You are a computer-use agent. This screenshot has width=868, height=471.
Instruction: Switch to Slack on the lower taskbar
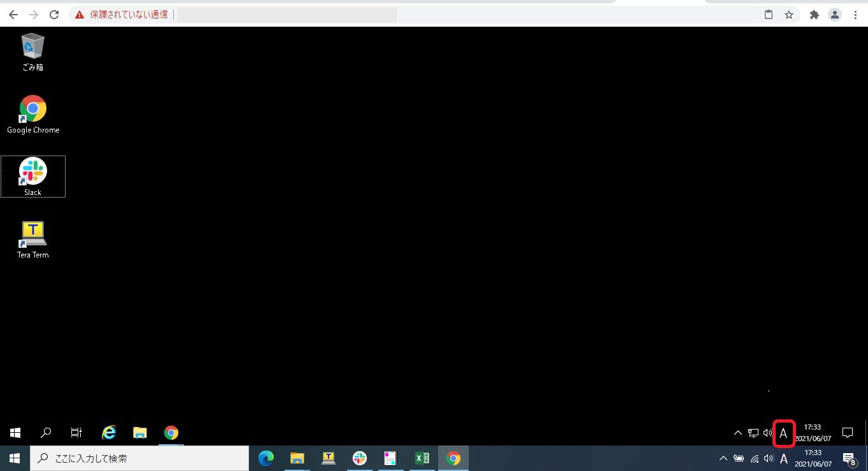pos(360,458)
